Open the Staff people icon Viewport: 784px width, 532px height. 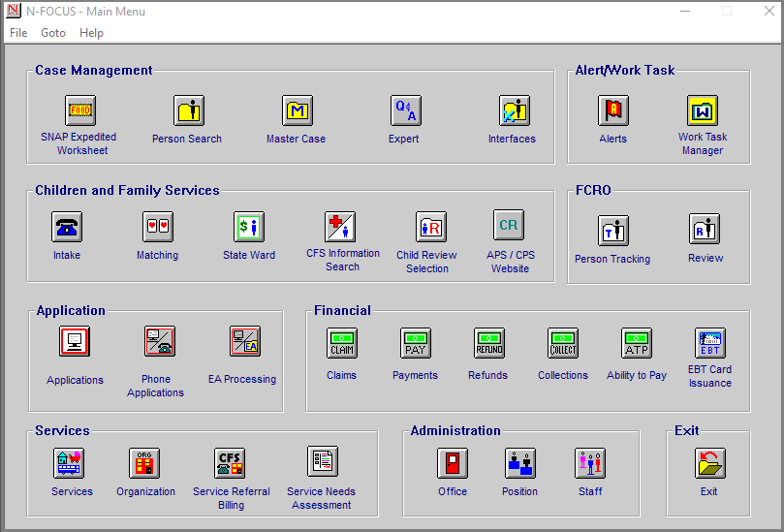pyautogui.click(x=590, y=463)
